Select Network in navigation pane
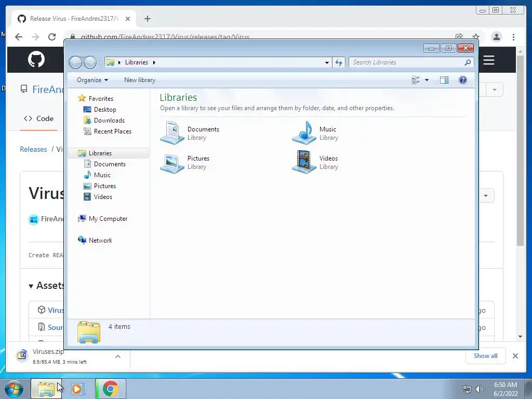The image size is (532, 399). pyautogui.click(x=100, y=241)
